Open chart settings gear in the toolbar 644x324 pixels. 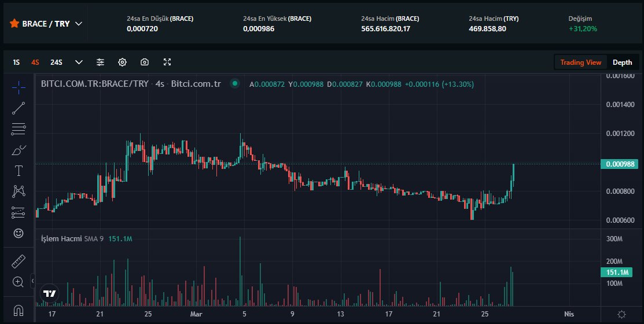click(123, 62)
